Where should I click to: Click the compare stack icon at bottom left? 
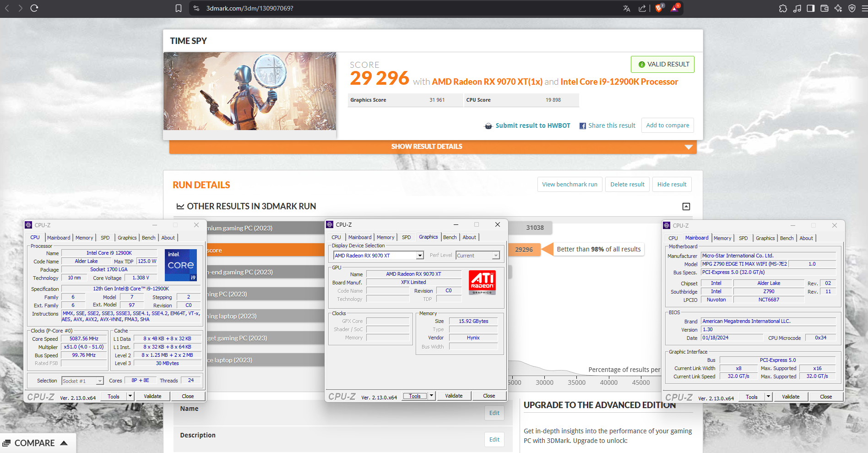coord(6,443)
